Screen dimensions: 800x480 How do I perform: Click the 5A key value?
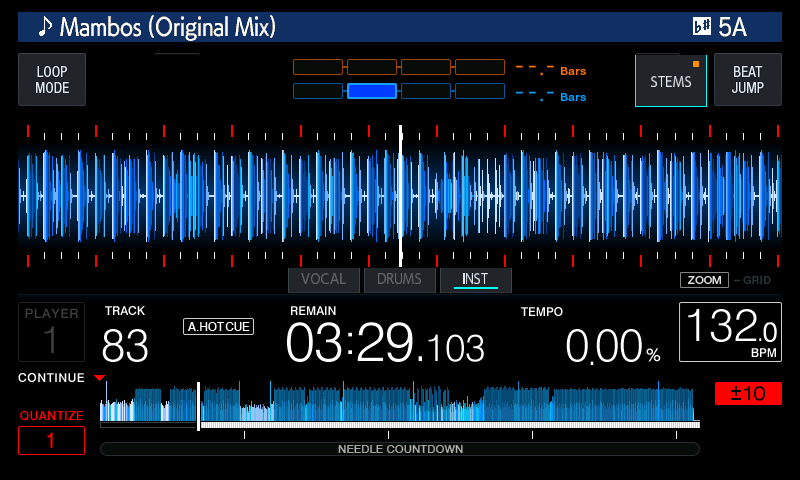pyautogui.click(x=732, y=27)
